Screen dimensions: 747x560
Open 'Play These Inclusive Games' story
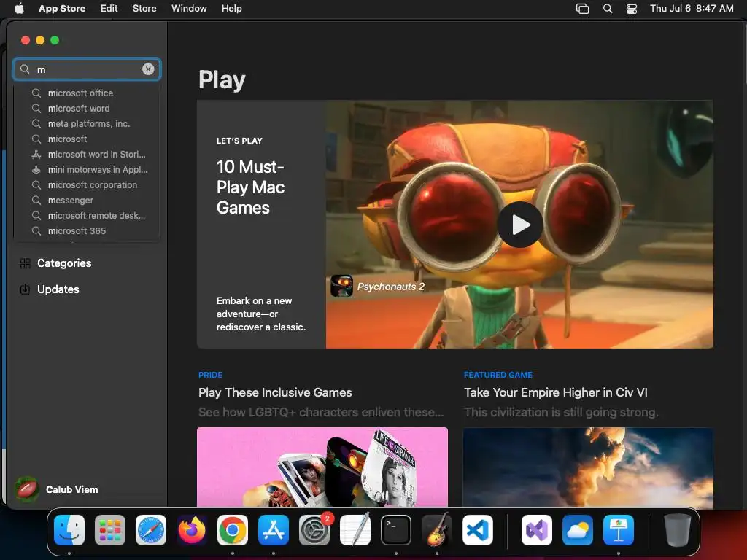(x=275, y=392)
